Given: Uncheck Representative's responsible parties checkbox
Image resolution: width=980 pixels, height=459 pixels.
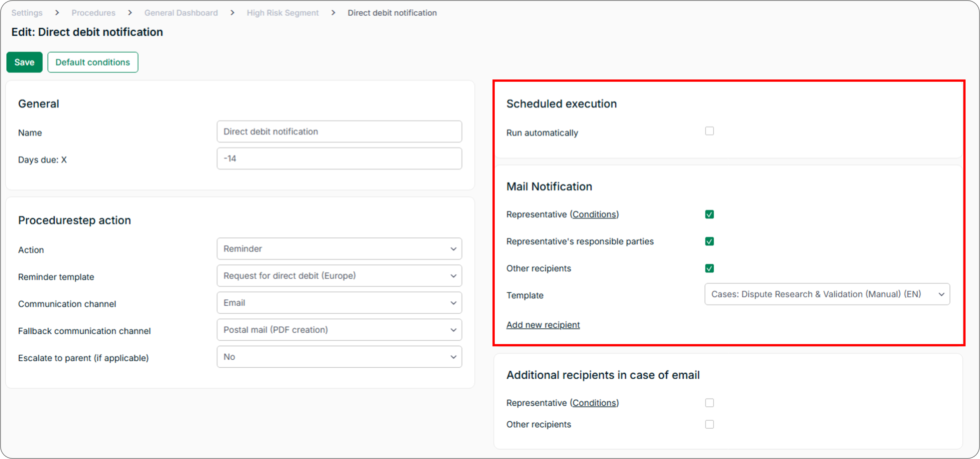Looking at the screenshot, I should click(x=709, y=242).
